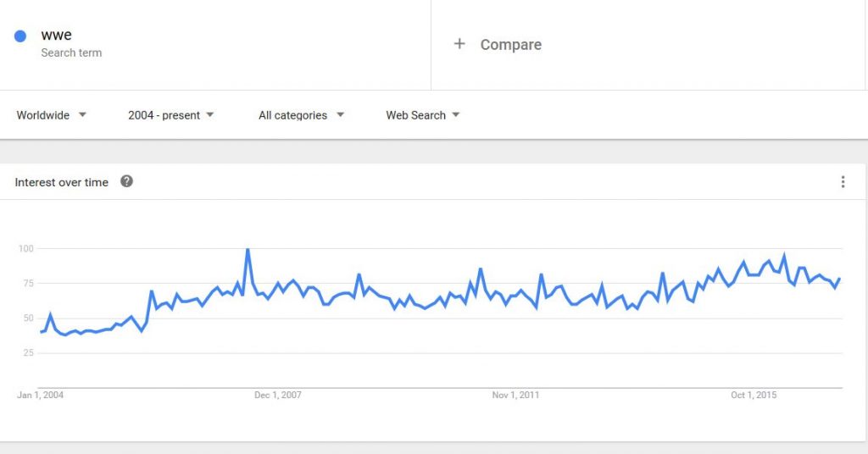The width and height of the screenshot is (868, 454).
Task: Click the Nov 1, 2011 axis label
Action: pos(515,396)
